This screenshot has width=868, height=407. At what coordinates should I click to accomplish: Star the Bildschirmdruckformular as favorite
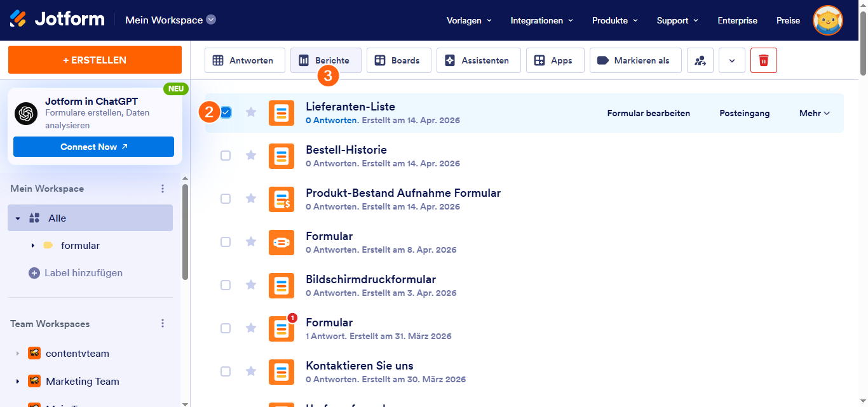250,284
